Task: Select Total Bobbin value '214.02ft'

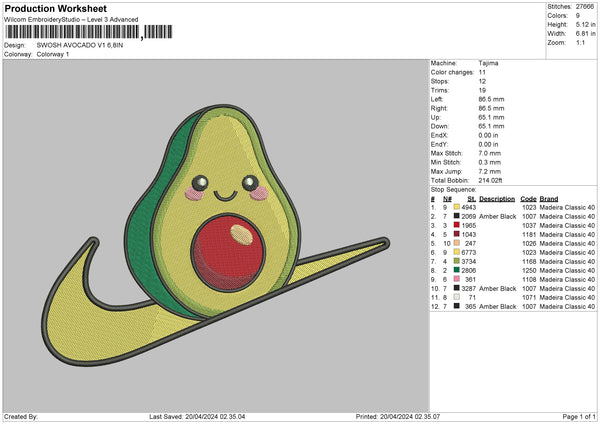Action: 491,180
